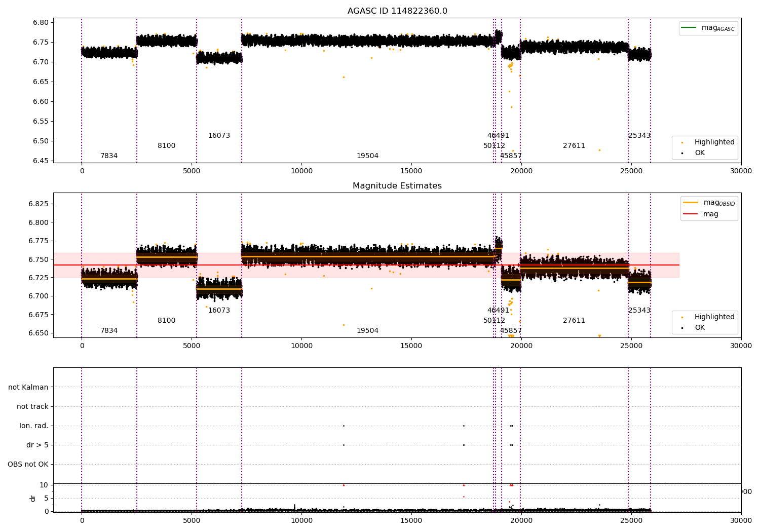
Task: Click obsid label 7834 in Magnitude Estimates plot
Action: point(109,331)
